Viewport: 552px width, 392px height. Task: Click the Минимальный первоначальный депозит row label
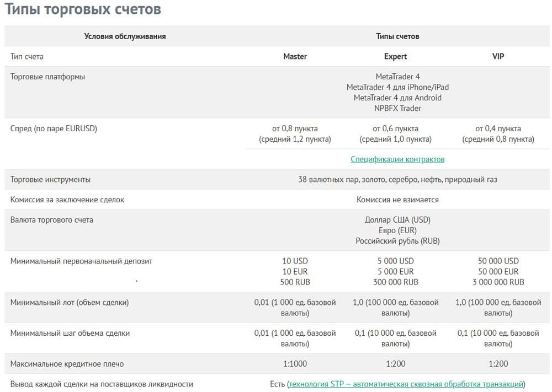(81, 261)
